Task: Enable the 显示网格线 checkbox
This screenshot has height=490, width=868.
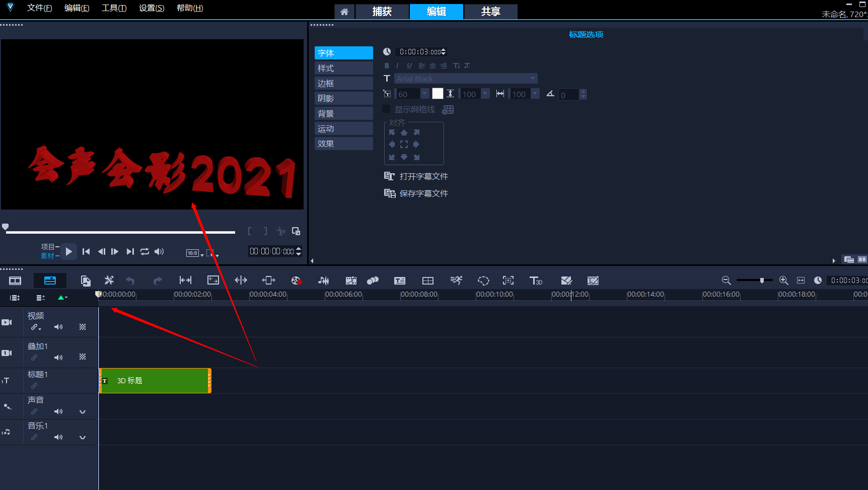Action: [x=386, y=109]
